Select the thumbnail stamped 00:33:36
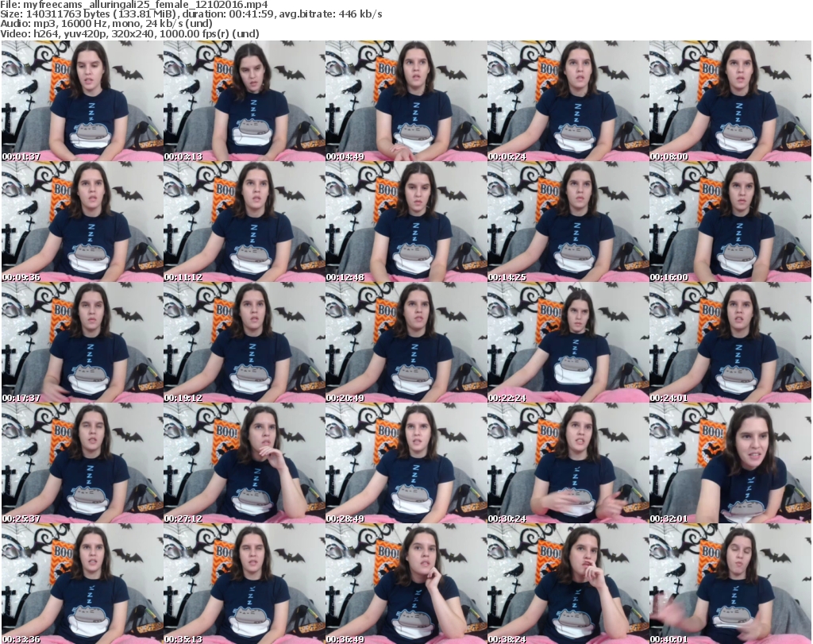 click(82, 584)
